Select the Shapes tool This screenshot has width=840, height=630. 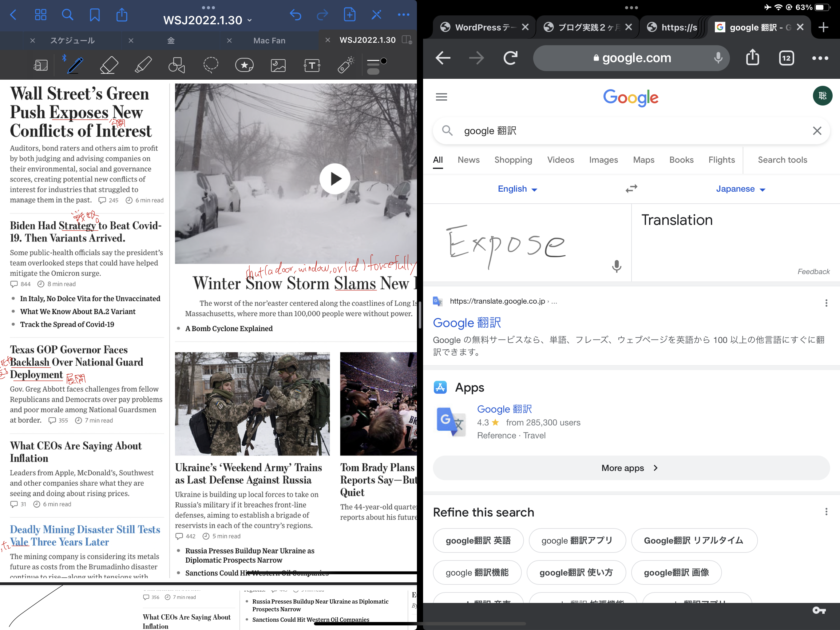click(176, 65)
